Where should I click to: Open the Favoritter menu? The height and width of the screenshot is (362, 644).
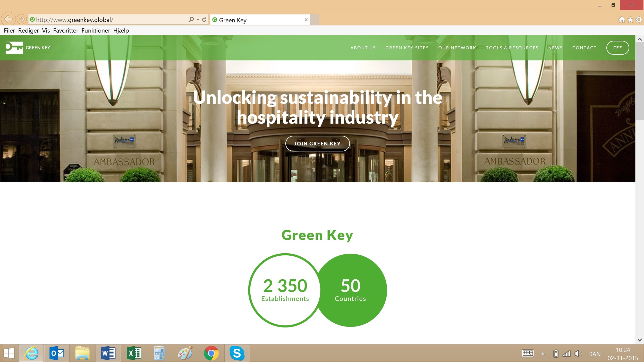[66, 30]
